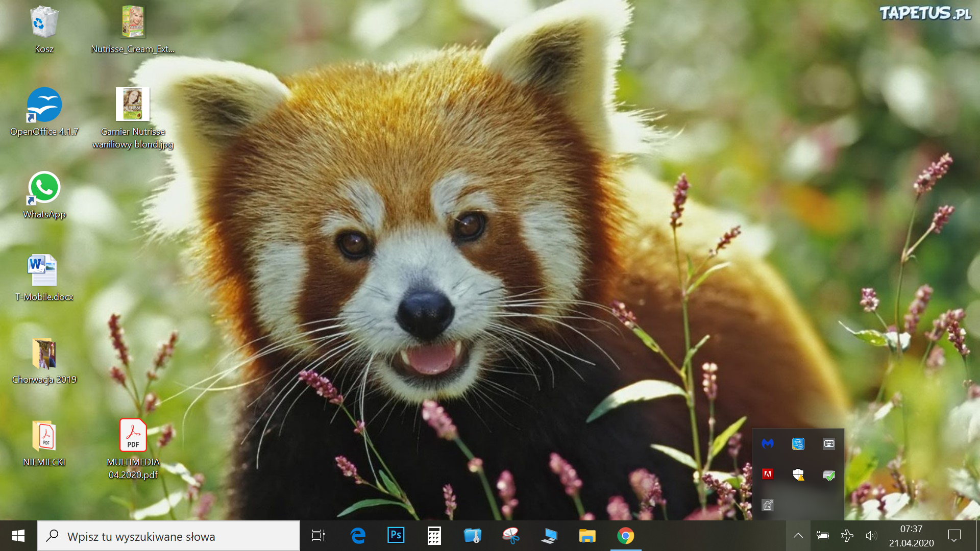The height and width of the screenshot is (551, 980).
Task: Launch Photoshop from the taskbar
Action: (396, 536)
